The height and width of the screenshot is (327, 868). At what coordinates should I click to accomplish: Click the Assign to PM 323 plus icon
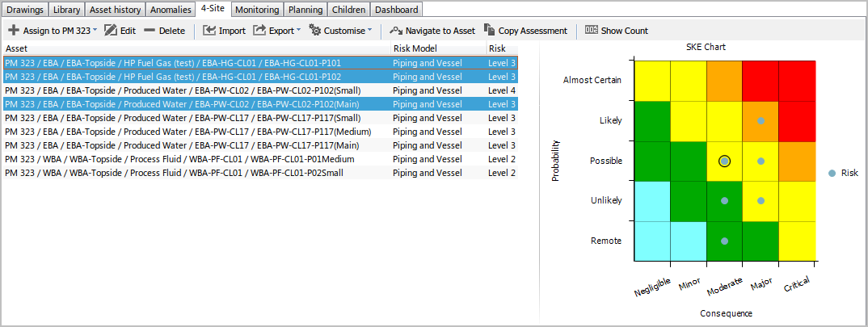pos(14,31)
